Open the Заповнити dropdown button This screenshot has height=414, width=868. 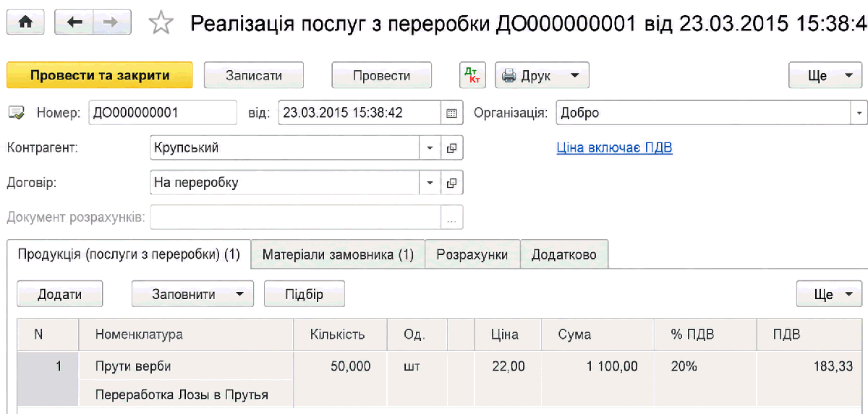pos(192,294)
